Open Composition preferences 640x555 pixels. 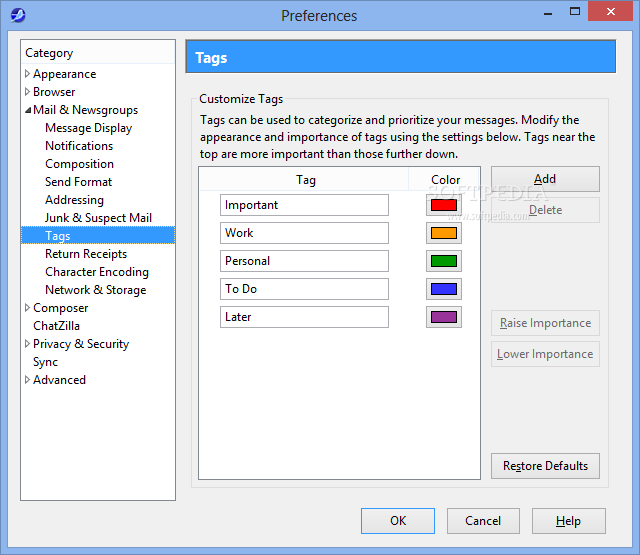[x=79, y=164]
